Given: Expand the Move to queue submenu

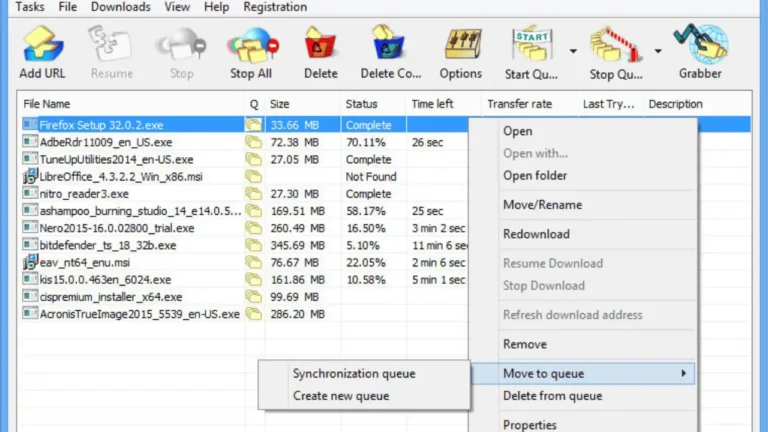Looking at the screenshot, I should click(x=583, y=374).
